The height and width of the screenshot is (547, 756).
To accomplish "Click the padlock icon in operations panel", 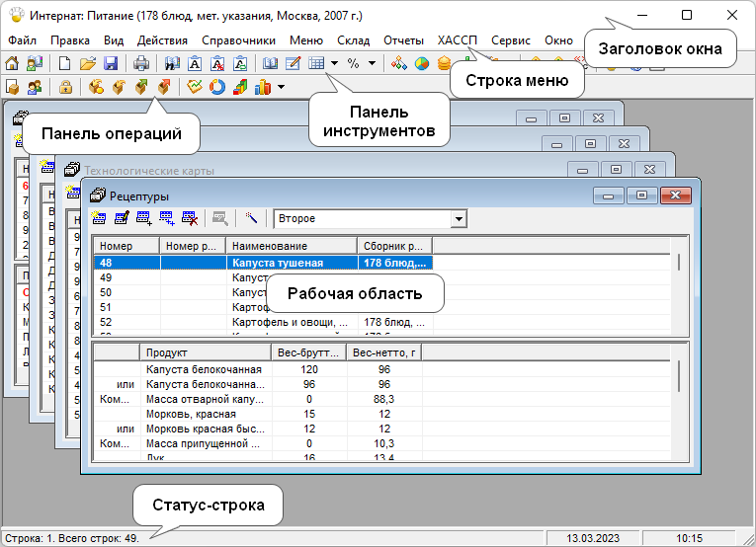I will [65, 87].
